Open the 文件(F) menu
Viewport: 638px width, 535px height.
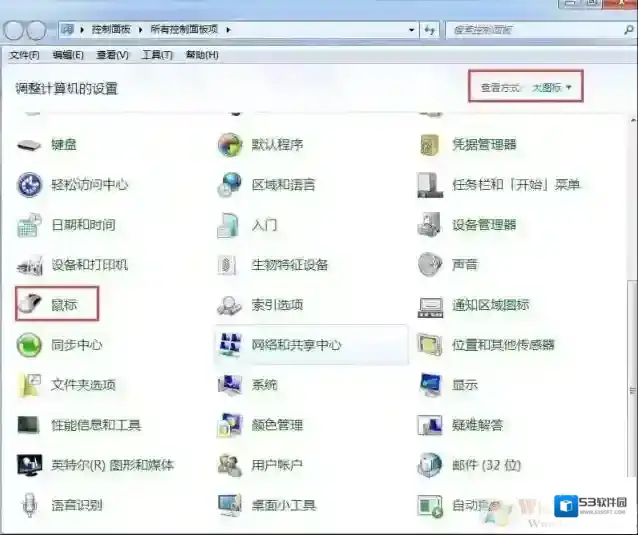tap(24, 55)
